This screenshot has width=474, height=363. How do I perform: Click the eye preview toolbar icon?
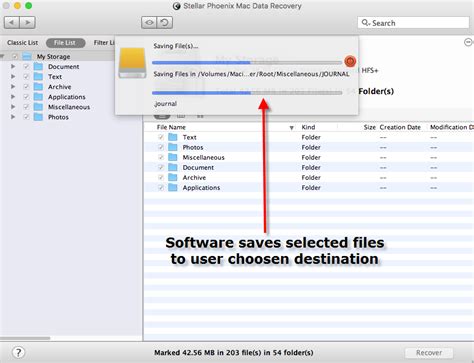point(149,23)
